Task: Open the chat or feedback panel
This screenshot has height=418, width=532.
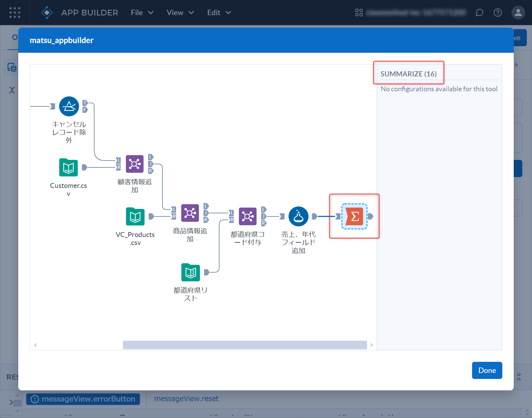Action: [479, 13]
